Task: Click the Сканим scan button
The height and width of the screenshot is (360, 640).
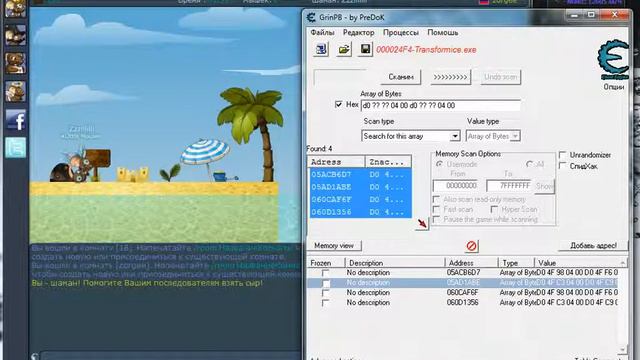Action: pyautogui.click(x=401, y=77)
